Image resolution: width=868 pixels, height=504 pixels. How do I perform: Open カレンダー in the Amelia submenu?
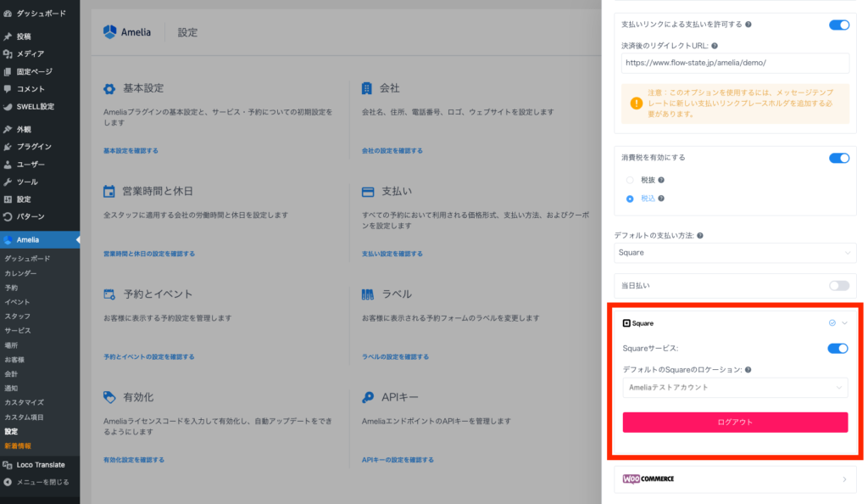[21, 273]
